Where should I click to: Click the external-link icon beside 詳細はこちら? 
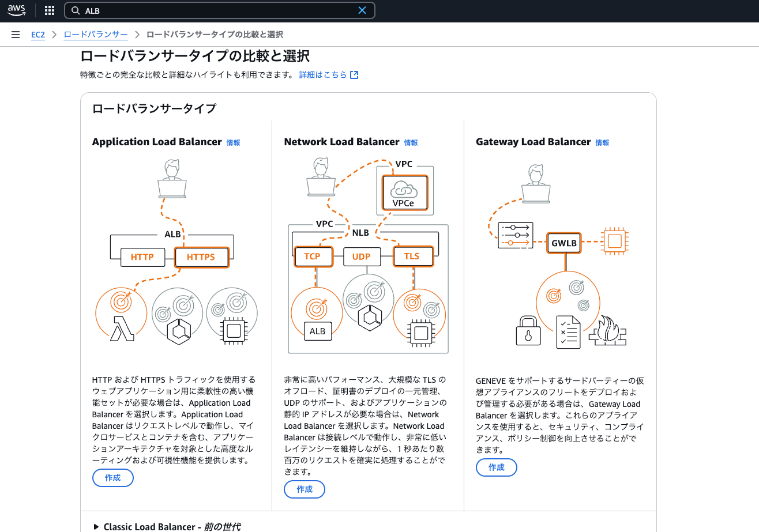(x=355, y=75)
